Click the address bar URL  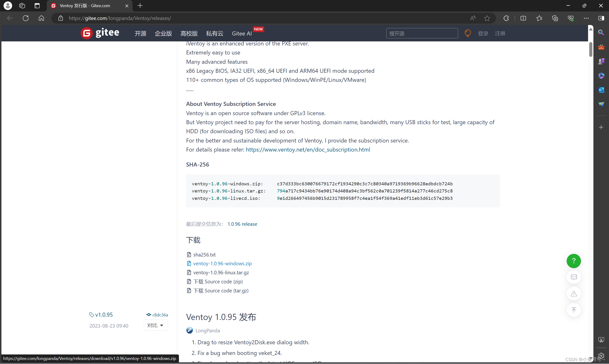(x=120, y=18)
